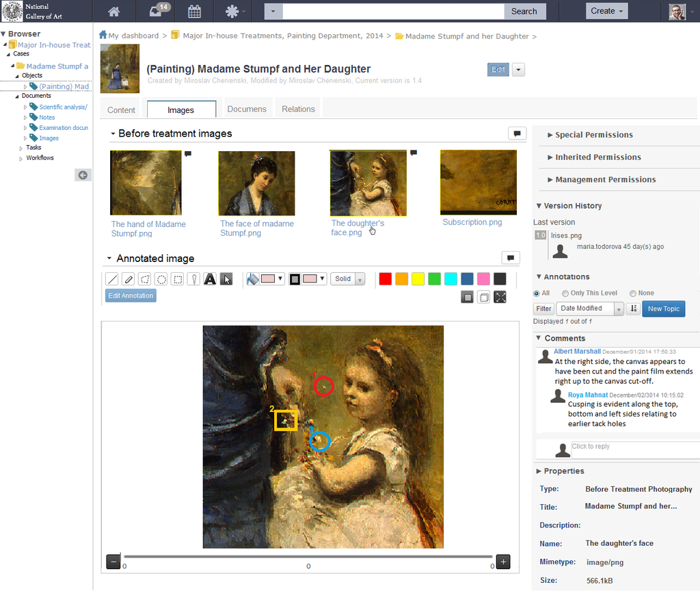Zoom out with the minus button
This screenshot has height=591, width=700.
[113, 562]
